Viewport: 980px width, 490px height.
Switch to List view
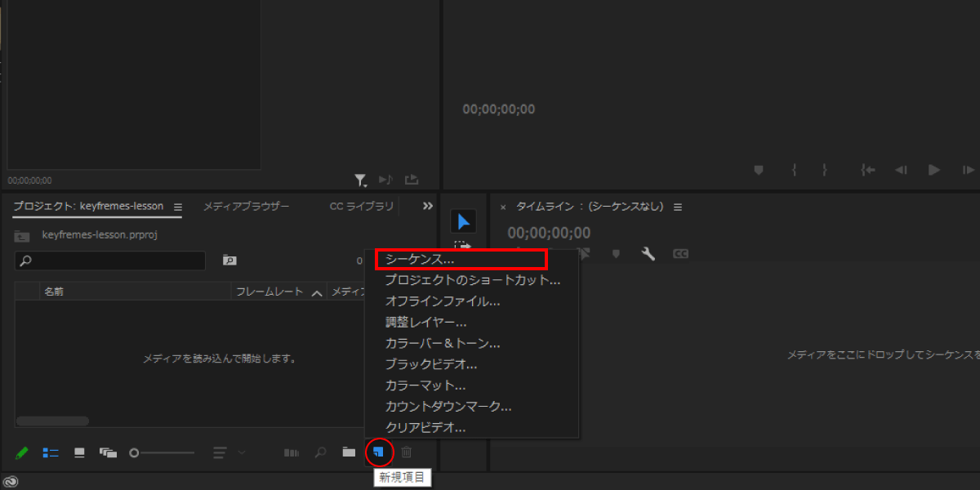tap(51, 452)
